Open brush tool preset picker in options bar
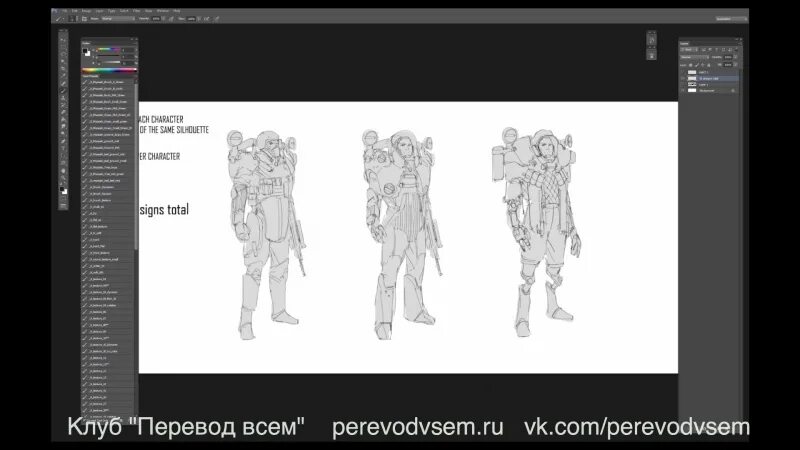The width and height of the screenshot is (800, 450). 60,18
